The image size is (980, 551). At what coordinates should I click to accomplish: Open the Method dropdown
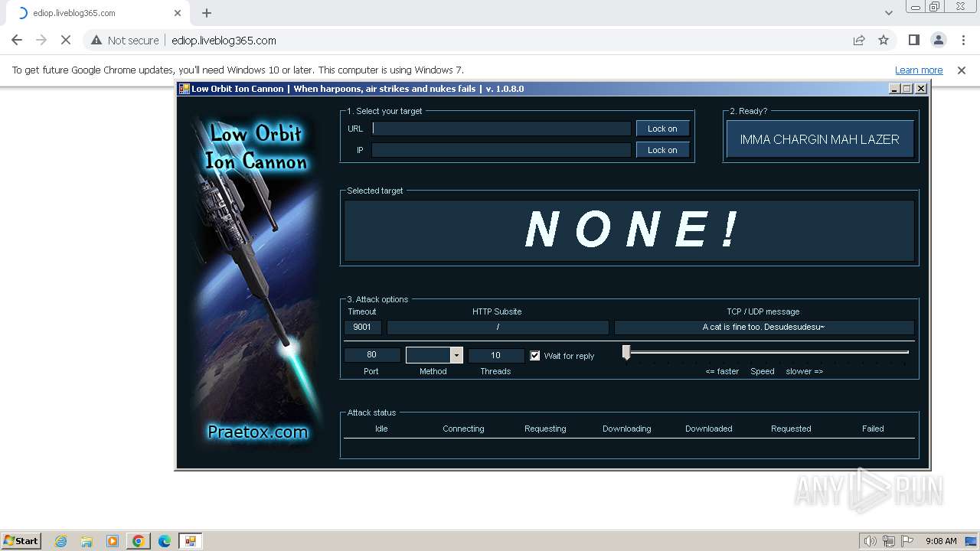(456, 355)
